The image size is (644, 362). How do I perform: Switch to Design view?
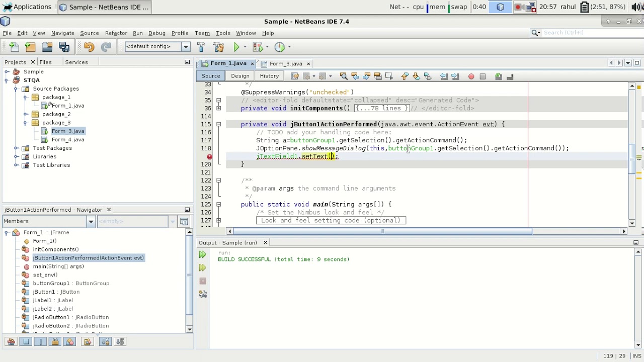[240, 76]
